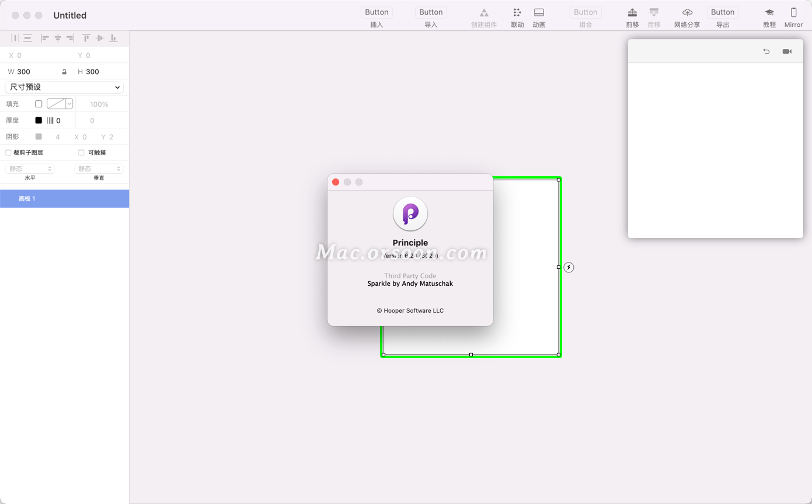Toggle the width-height aspect lock icon

coord(64,72)
